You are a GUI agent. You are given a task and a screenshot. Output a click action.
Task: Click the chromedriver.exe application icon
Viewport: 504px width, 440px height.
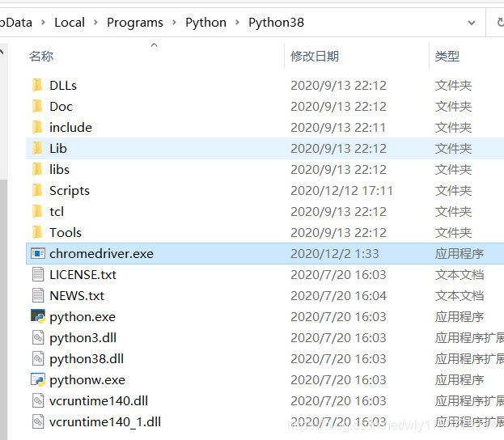[38, 254]
